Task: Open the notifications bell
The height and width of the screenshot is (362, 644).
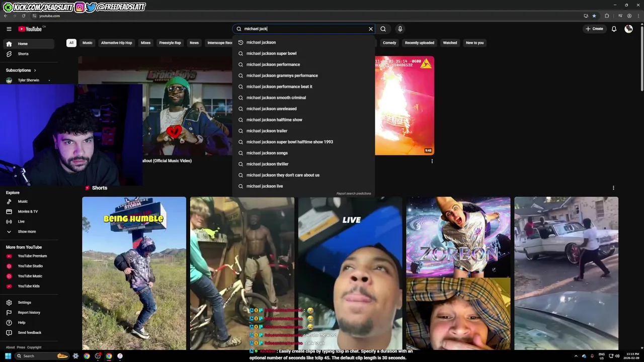Action: 614,29
